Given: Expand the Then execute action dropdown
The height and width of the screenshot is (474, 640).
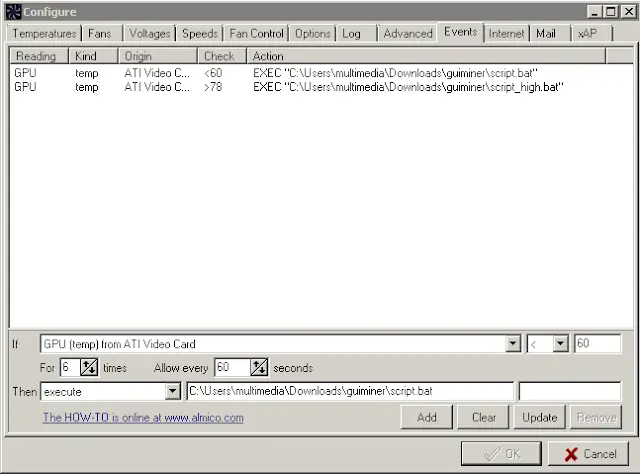Looking at the screenshot, I should click(173, 392).
